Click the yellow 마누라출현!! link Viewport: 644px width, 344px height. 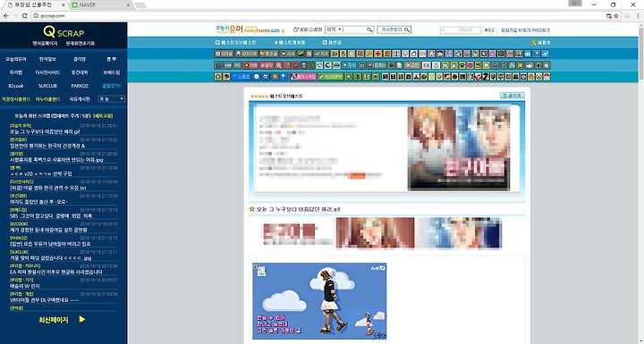click(x=47, y=99)
